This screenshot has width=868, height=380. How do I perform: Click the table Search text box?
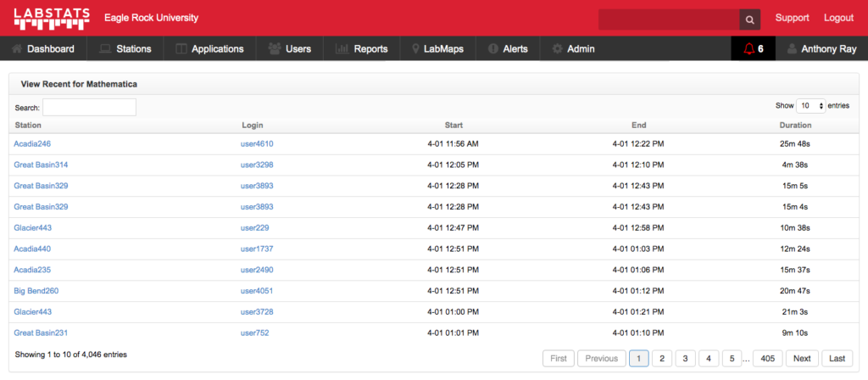89,108
